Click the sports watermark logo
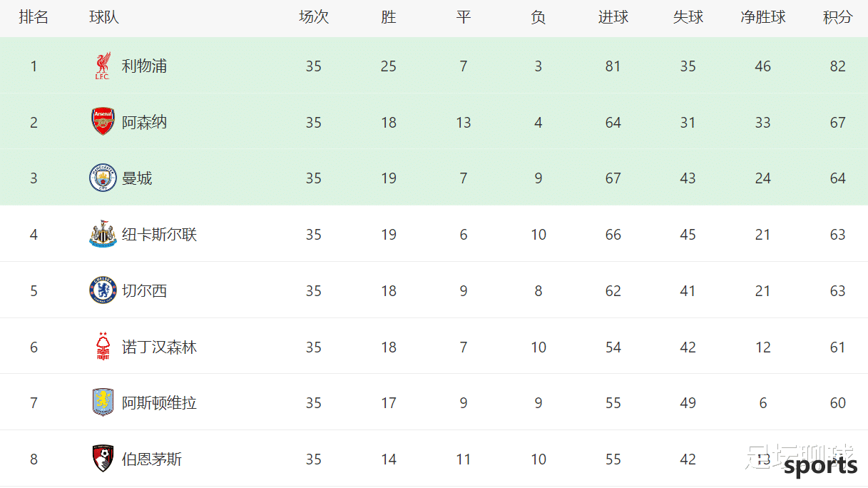 pyautogui.click(x=821, y=466)
